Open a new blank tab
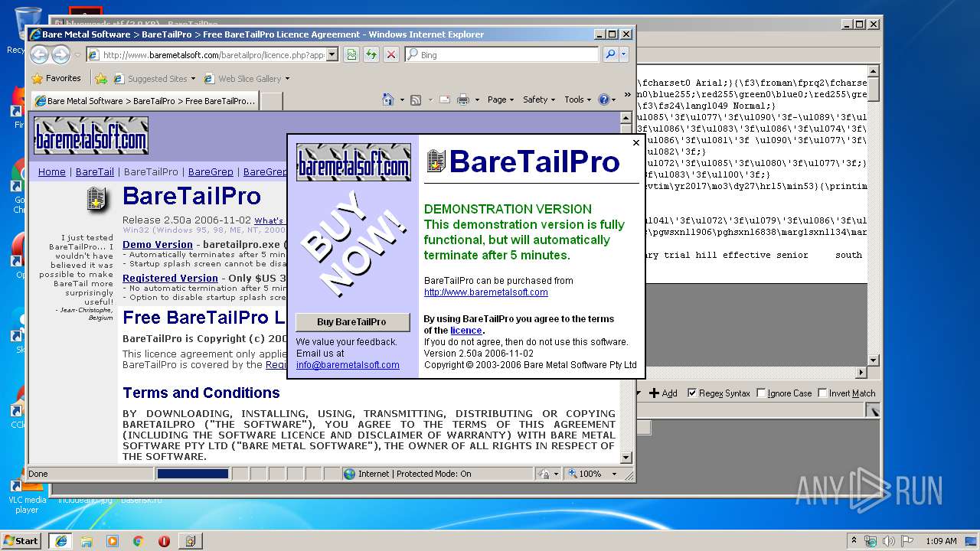Screen dimensions: 980x551 tap(272, 101)
